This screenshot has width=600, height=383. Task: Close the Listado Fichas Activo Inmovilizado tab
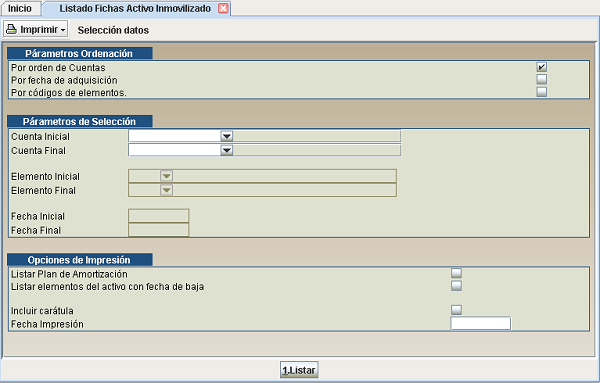(223, 8)
